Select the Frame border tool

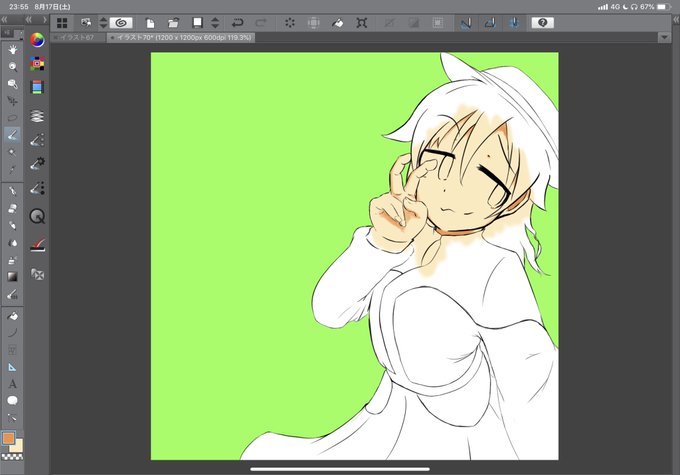[13, 350]
